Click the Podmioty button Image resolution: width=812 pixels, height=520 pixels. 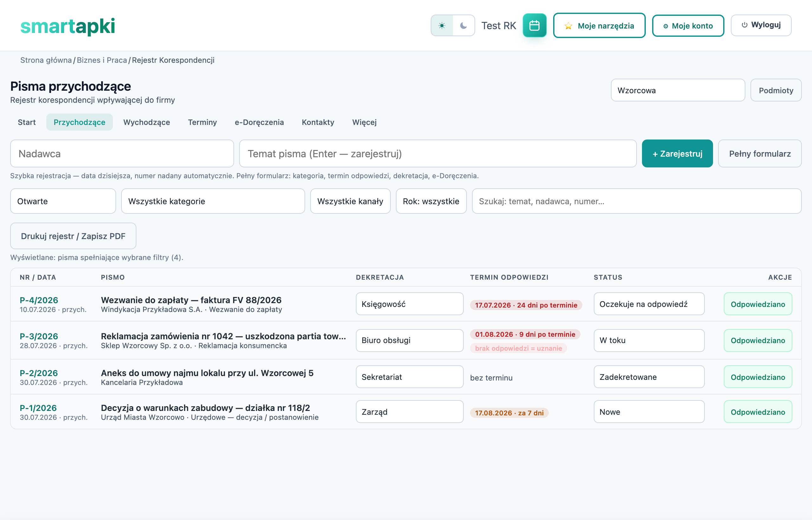(776, 90)
